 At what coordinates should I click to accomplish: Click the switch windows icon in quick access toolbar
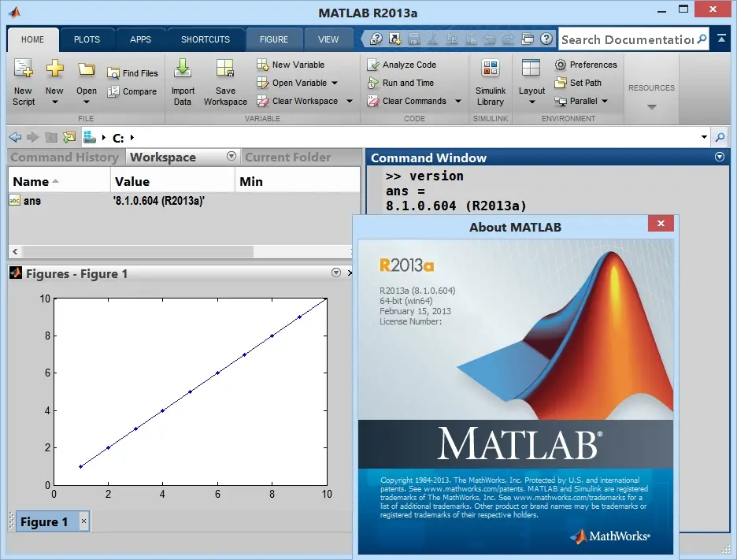(x=528, y=39)
